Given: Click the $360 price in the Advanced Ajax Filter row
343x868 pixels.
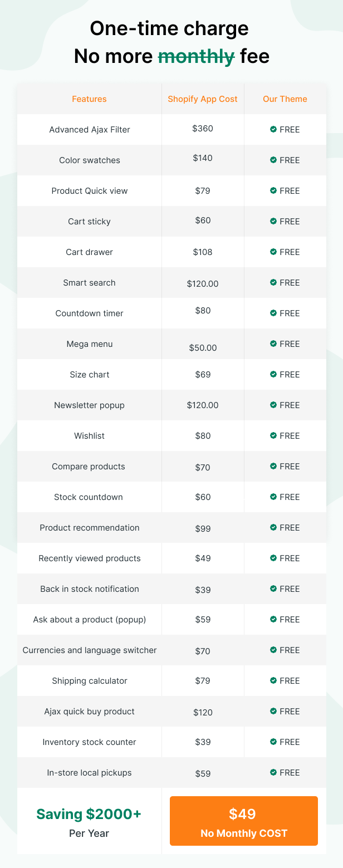Looking at the screenshot, I should [203, 128].
